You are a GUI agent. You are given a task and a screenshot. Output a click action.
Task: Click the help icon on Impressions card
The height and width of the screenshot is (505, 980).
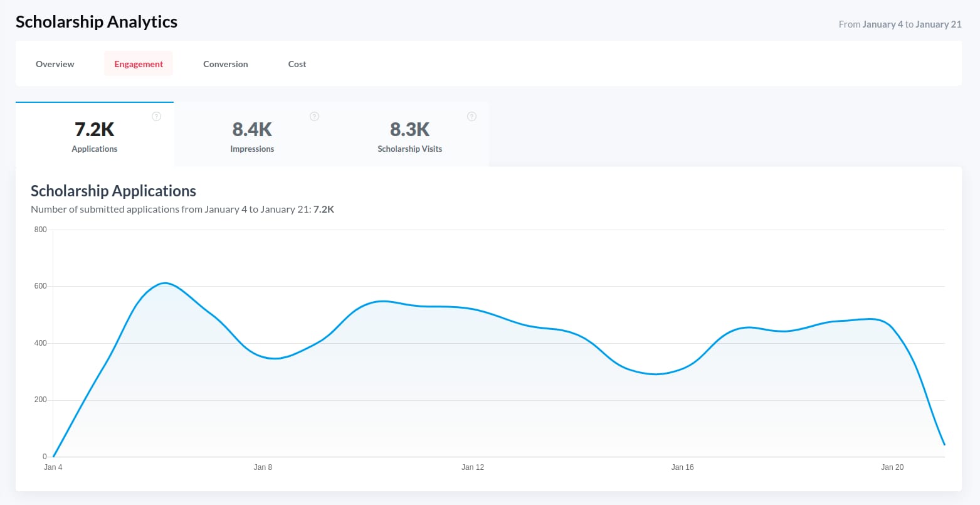click(315, 116)
